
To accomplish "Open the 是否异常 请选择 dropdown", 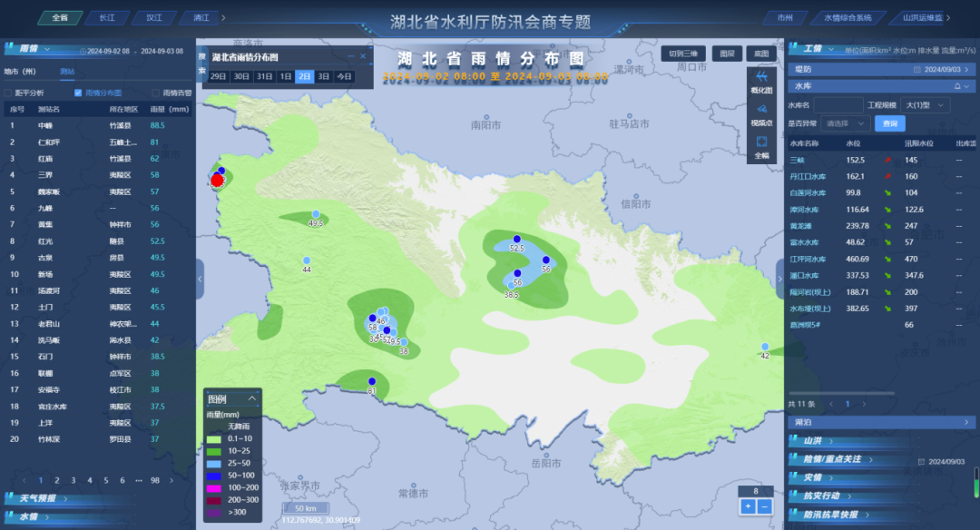I will [845, 123].
